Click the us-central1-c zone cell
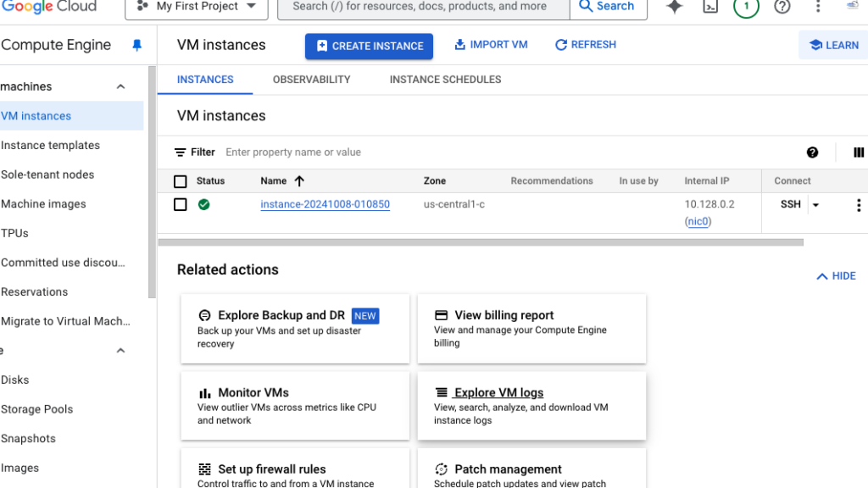Screen dimensions: 868x488 pos(454,205)
